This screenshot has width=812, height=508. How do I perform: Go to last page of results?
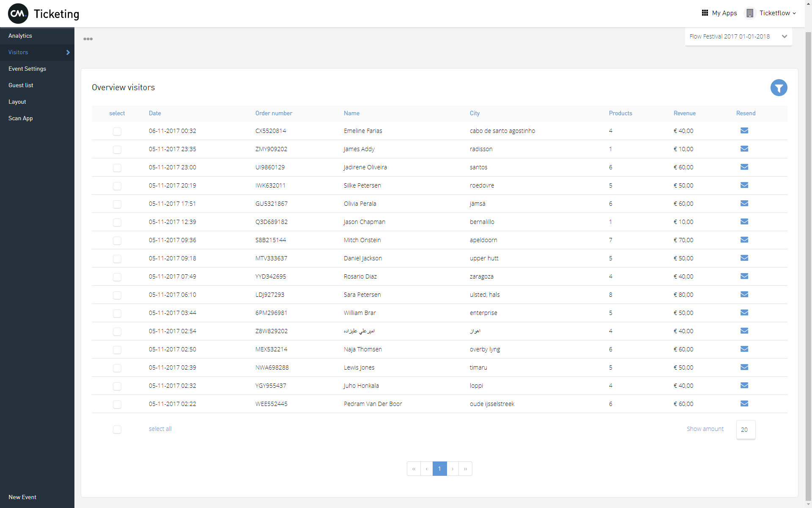465,469
